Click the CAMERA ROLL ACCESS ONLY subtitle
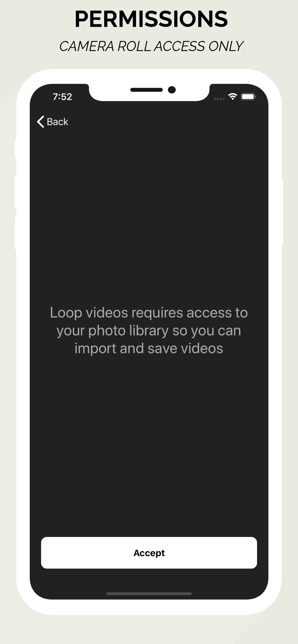The height and width of the screenshot is (644, 298). pos(151,46)
